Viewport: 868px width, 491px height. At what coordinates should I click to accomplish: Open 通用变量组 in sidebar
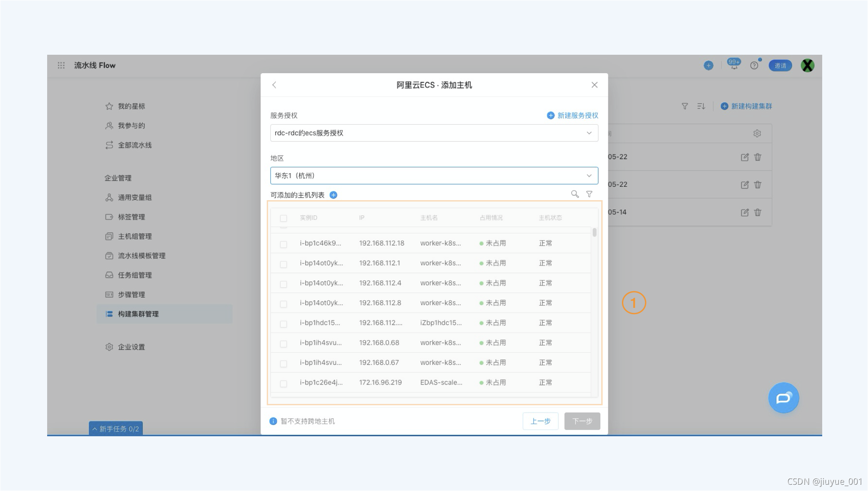point(135,197)
